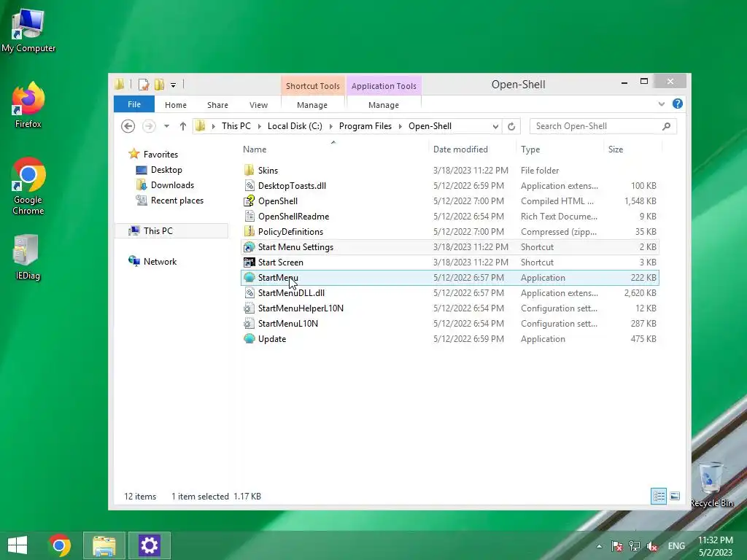This screenshot has width=747, height=560.
Task: Select Google Chrome desktop shortcut
Action: coord(28,186)
